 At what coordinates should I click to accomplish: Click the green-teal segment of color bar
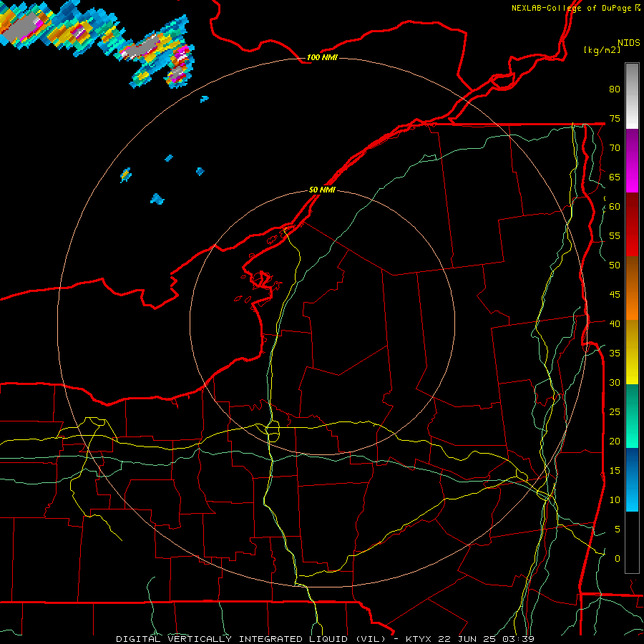632,416
